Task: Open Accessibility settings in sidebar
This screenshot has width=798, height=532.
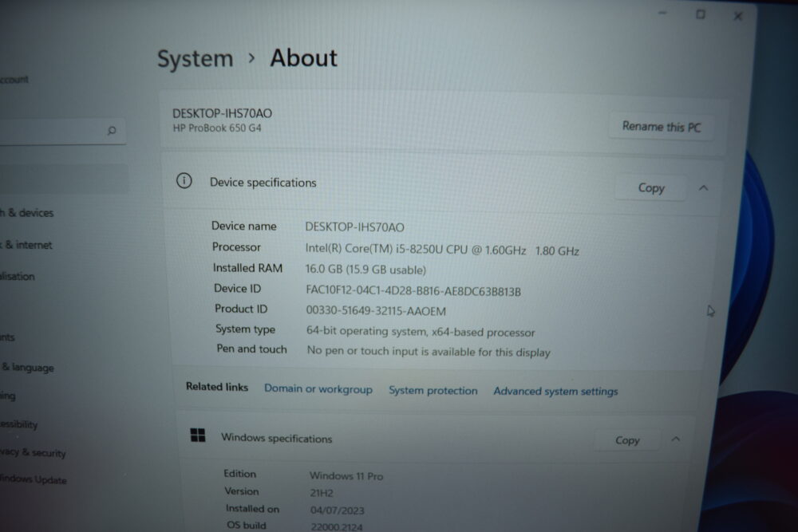Action: tap(19, 424)
